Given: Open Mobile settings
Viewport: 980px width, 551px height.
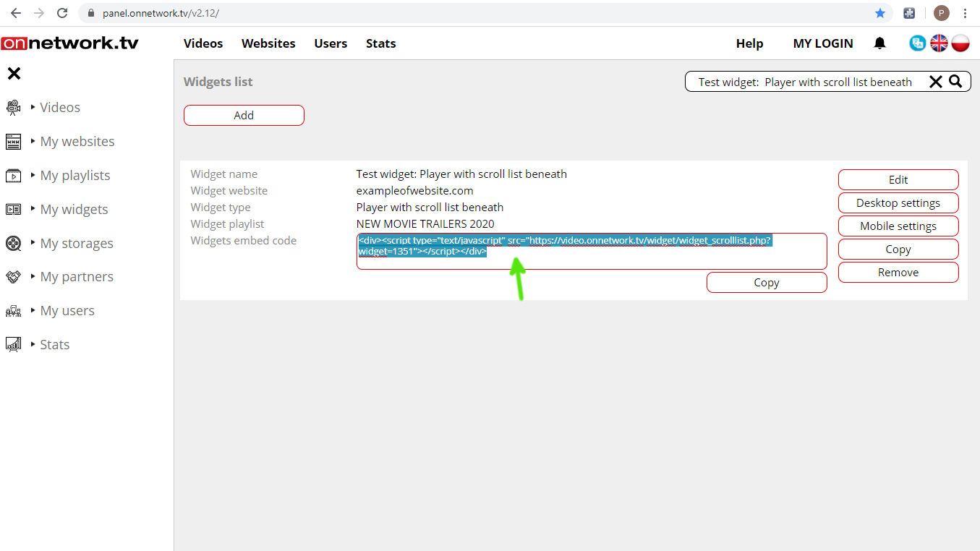Looking at the screenshot, I should tap(898, 226).
